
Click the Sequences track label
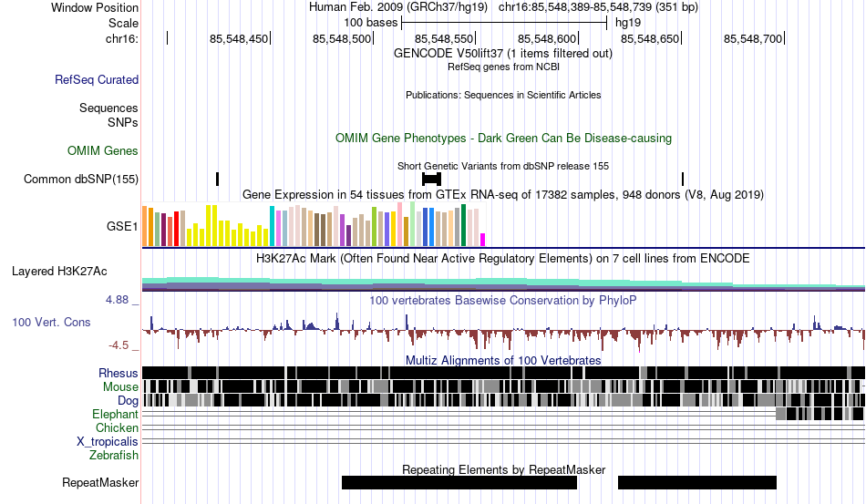(108, 108)
